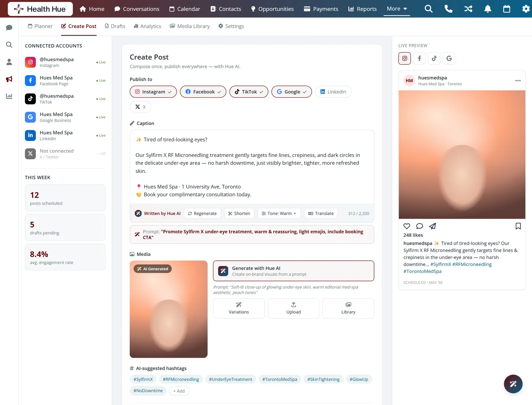The width and height of the screenshot is (532, 405).
Task: Switch live preview to Facebook icon
Action: [x=419, y=59]
